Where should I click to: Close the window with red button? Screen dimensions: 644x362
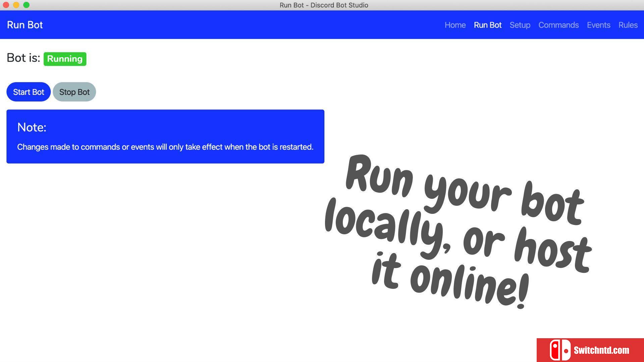(6, 5)
